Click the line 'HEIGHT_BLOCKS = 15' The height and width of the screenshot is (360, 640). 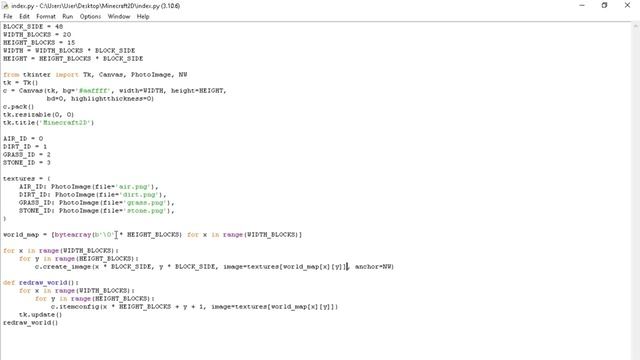[x=39, y=42]
